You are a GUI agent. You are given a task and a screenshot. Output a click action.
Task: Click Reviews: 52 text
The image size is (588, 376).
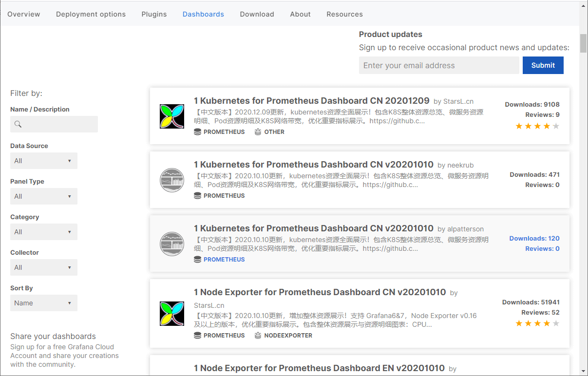click(x=540, y=313)
